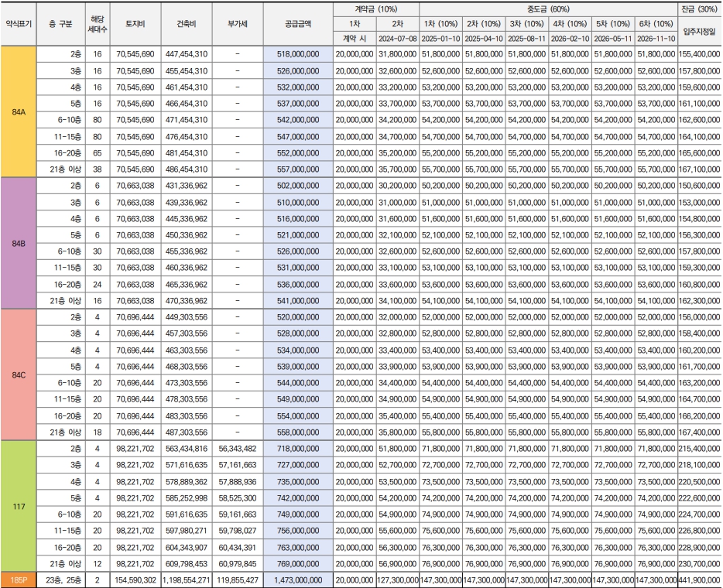This screenshot has width=723, height=588.
Task: Click supply amount 518,000,000
Action: (298, 54)
